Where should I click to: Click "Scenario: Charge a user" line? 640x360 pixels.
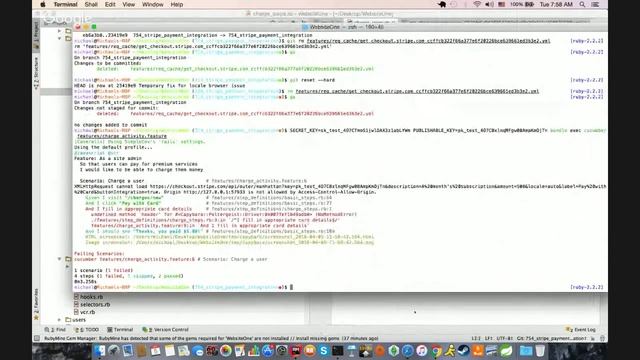pos(111,180)
